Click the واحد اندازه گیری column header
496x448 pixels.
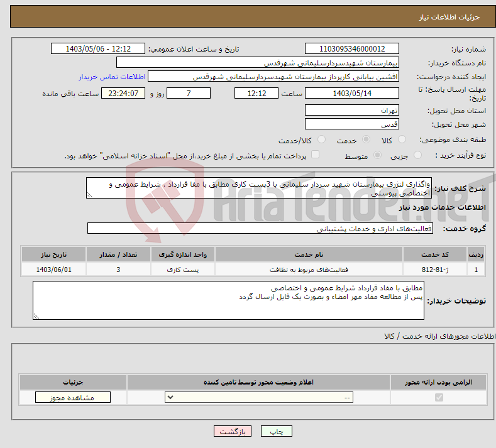[x=183, y=254]
